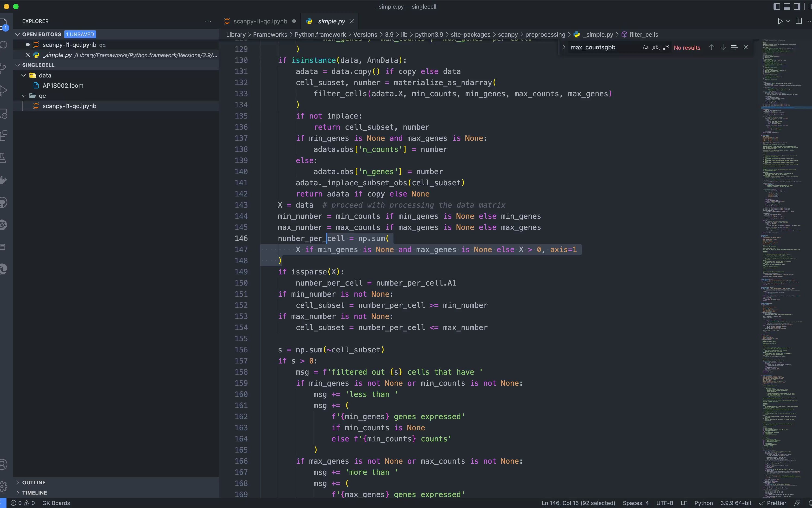The width and height of the screenshot is (812, 508).
Task: Open the Search view in activity bar
Action: (x=3, y=45)
